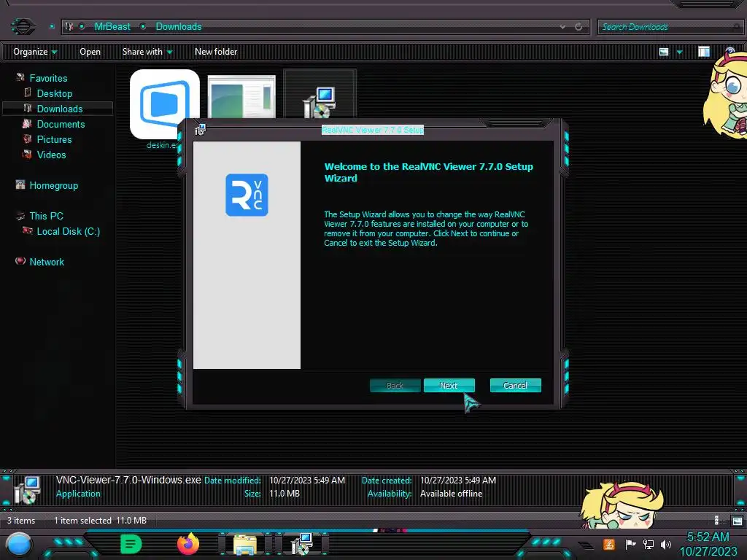747x560 pixels.
Task: Click VNC-Viewer-7.7.0-Windows.exe name in details pane
Action: tap(128, 480)
